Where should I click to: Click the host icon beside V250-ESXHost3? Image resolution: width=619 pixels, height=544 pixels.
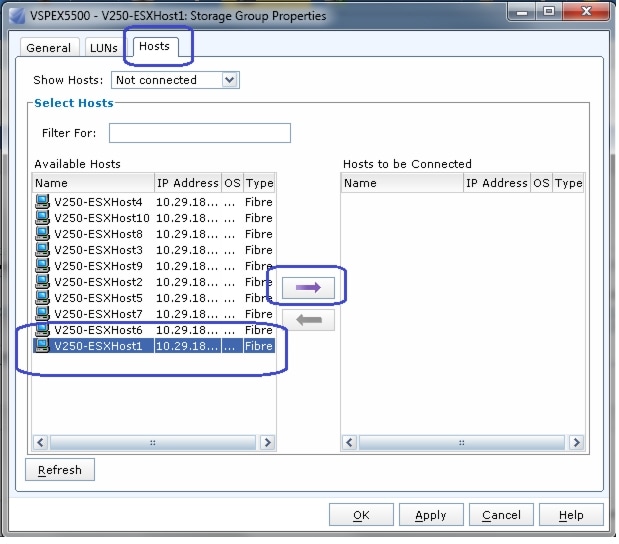pyautogui.click(x=42, y=249)
